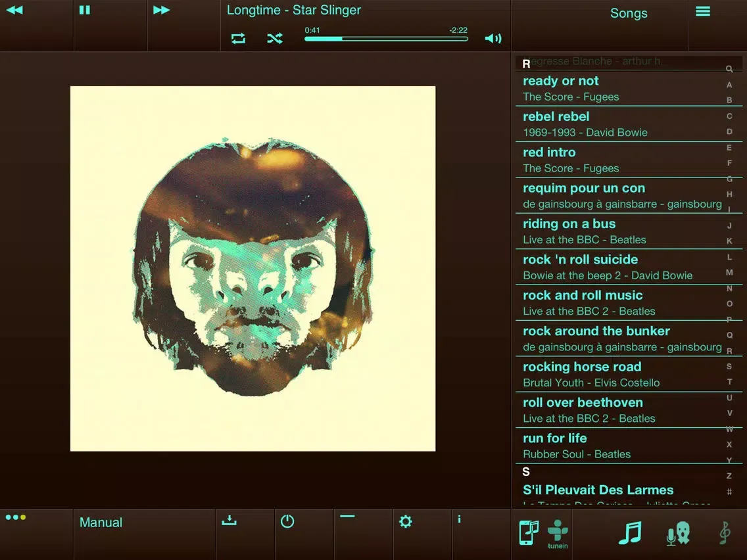Switch to the artists microphone tab
The width and height of the screenshot is (747, 560).
click(678, 533)
